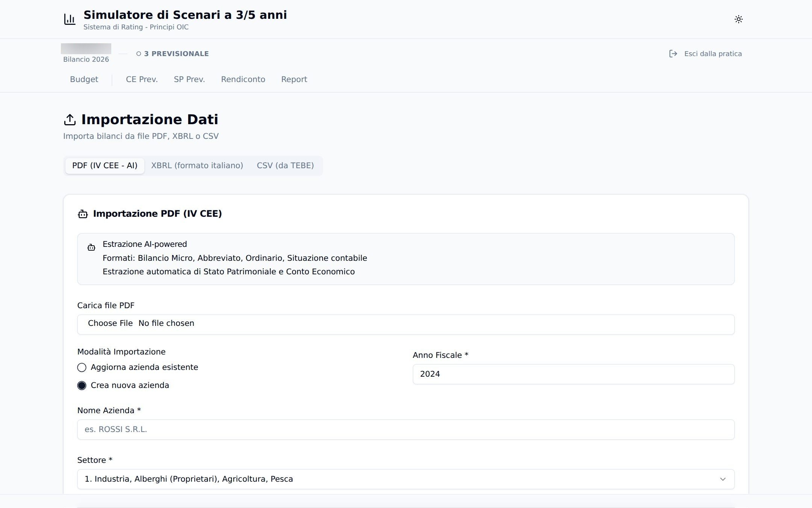This screenshot has width=812, height=508.
Task: Click the Modalità Importazione label
Action: click(121, 352)
